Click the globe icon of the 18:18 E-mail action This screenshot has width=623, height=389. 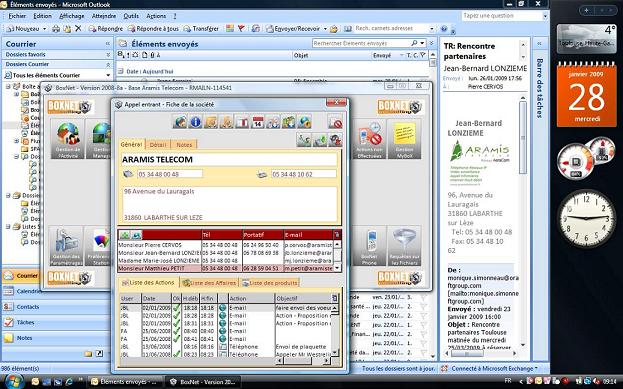coord(222,308)
